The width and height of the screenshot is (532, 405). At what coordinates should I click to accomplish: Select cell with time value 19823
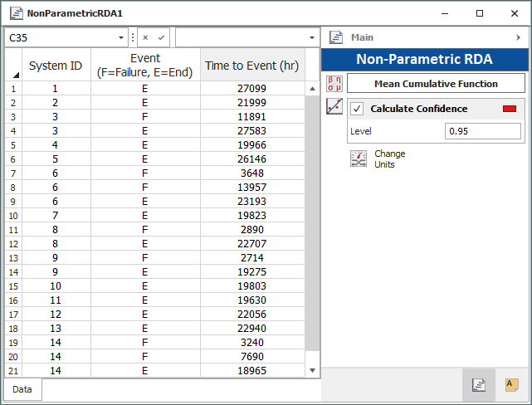[252, 216]
